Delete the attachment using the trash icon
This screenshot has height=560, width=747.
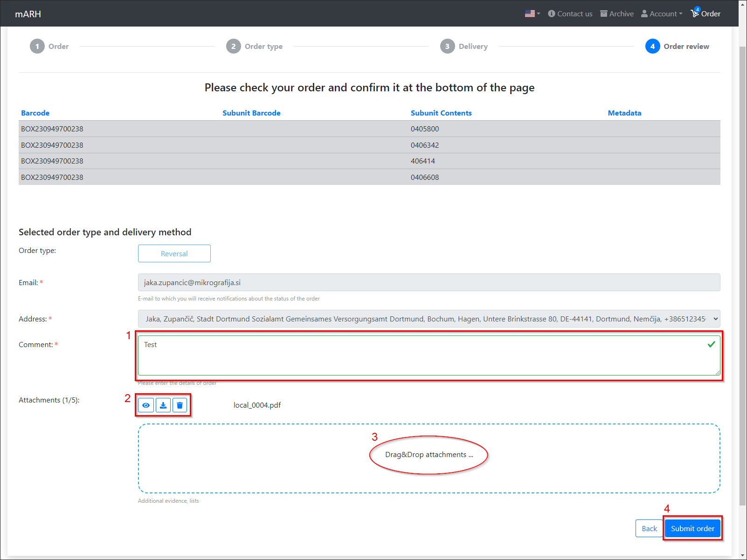tap(180, 405)
